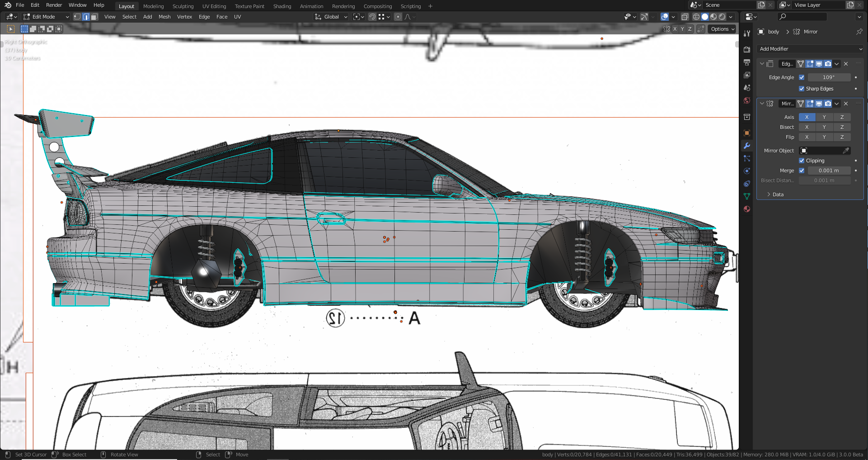The image size is (868, 460).
Task: Open the Mesh menu in viewport header
Action: click(164, 17)
